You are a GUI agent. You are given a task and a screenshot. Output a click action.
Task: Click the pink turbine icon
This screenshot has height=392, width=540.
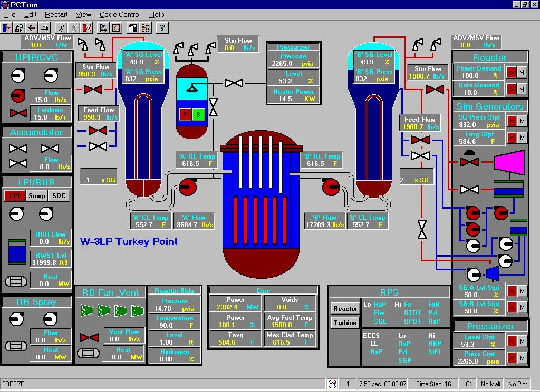tap(509, 162)
